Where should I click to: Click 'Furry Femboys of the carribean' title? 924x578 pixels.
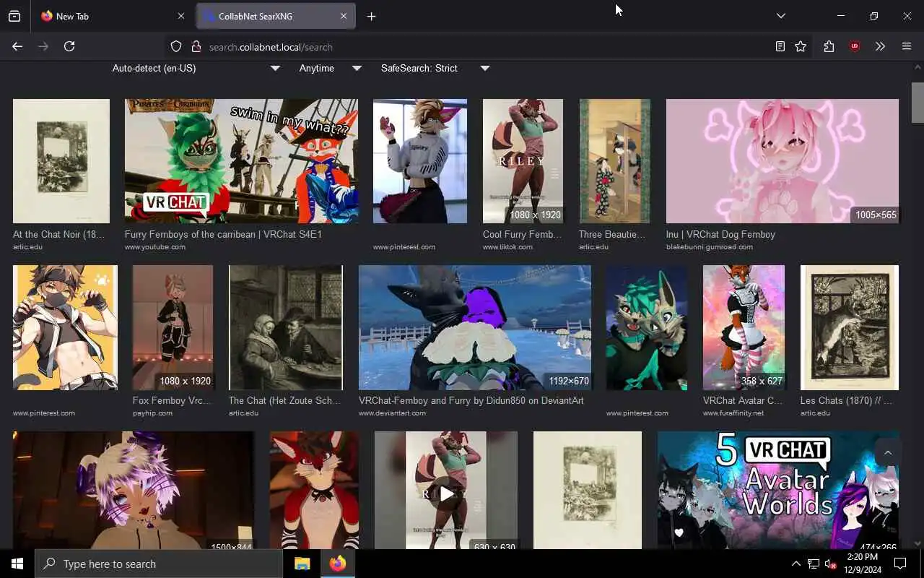[x=223, y=235]
